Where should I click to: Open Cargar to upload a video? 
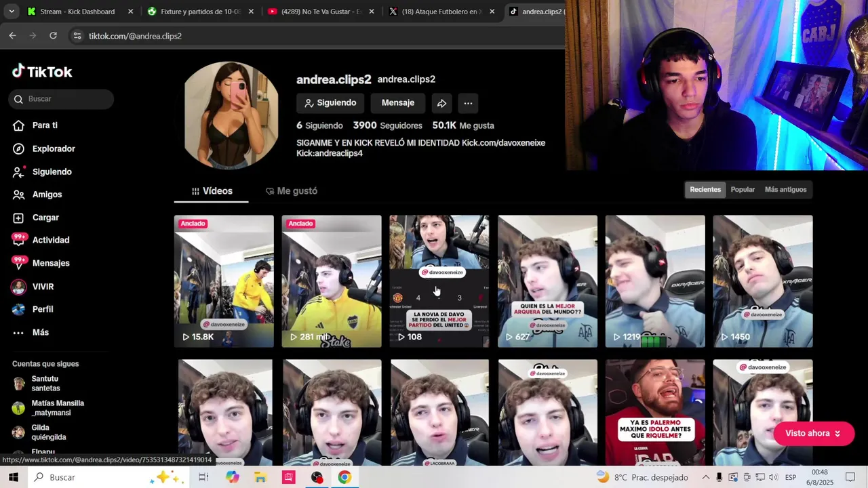[x=36, y=218]
